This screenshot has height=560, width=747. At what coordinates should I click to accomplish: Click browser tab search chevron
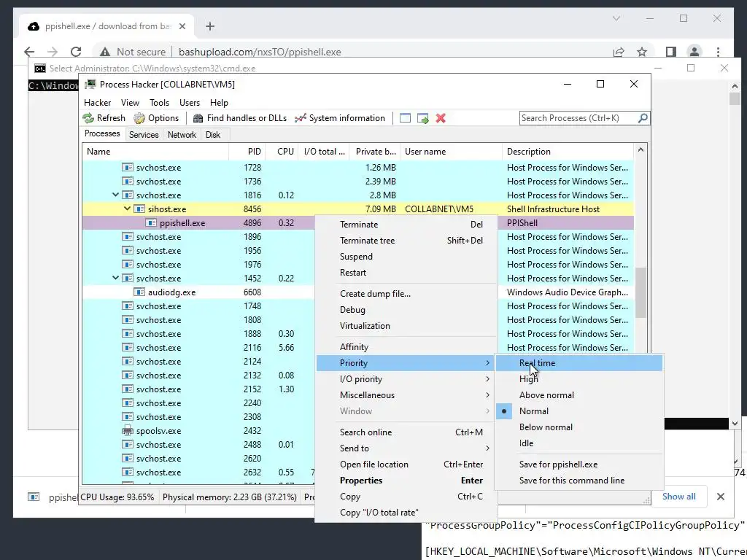[616, 18]
